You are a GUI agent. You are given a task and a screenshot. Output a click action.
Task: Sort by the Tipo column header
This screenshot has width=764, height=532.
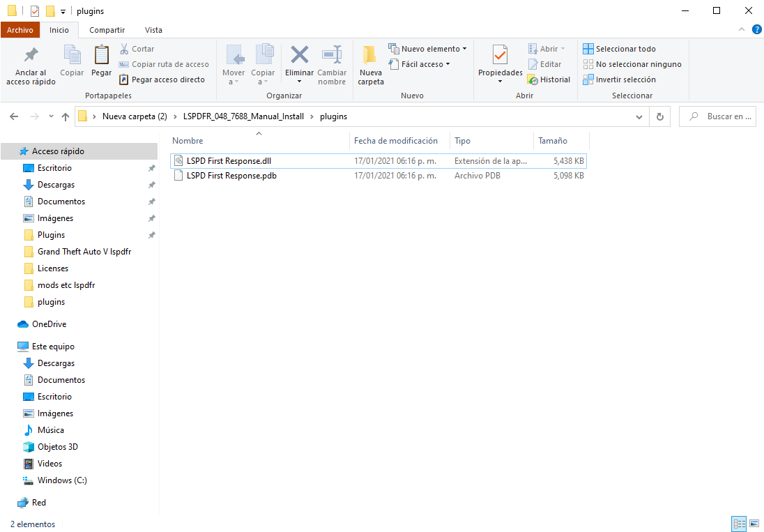pos(491,141)
